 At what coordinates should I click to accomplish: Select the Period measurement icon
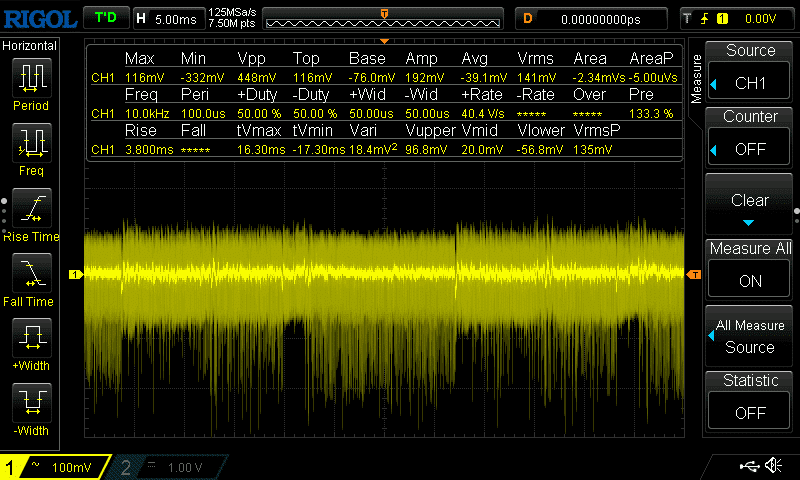[x=31, y=80]
